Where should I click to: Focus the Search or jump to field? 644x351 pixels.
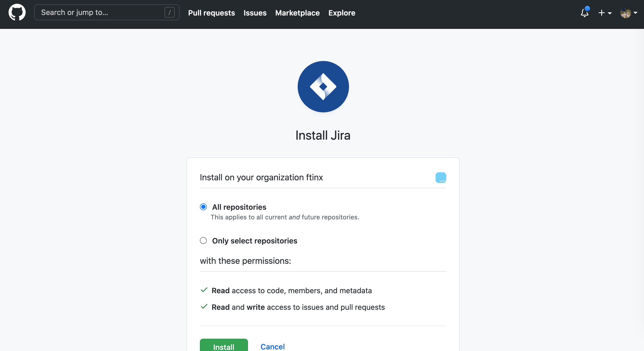[x=102, y=12]
